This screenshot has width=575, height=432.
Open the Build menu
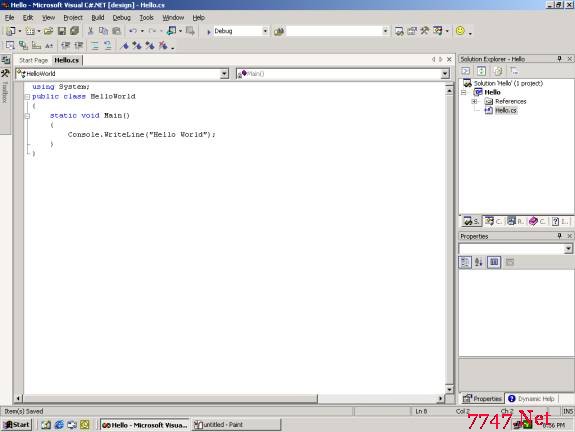click(x=98, y=18)
